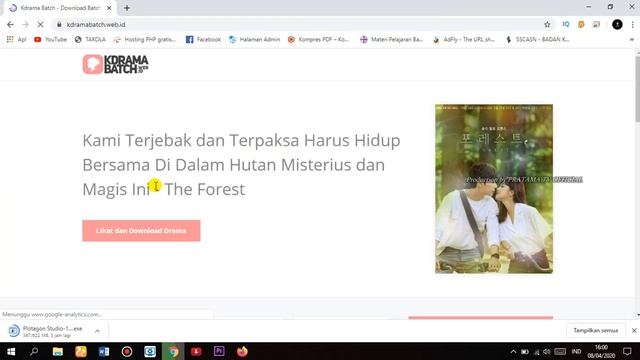Expand options for Plotagon Studio download
640x360 pixels.
[97, 331]
